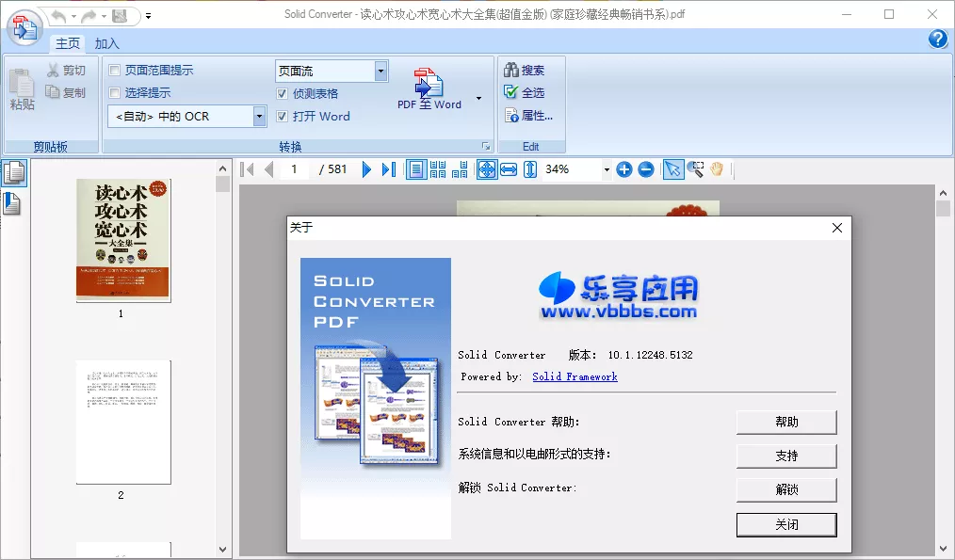Open the 页面流 dropdown menu

click(x=380, y=70)
